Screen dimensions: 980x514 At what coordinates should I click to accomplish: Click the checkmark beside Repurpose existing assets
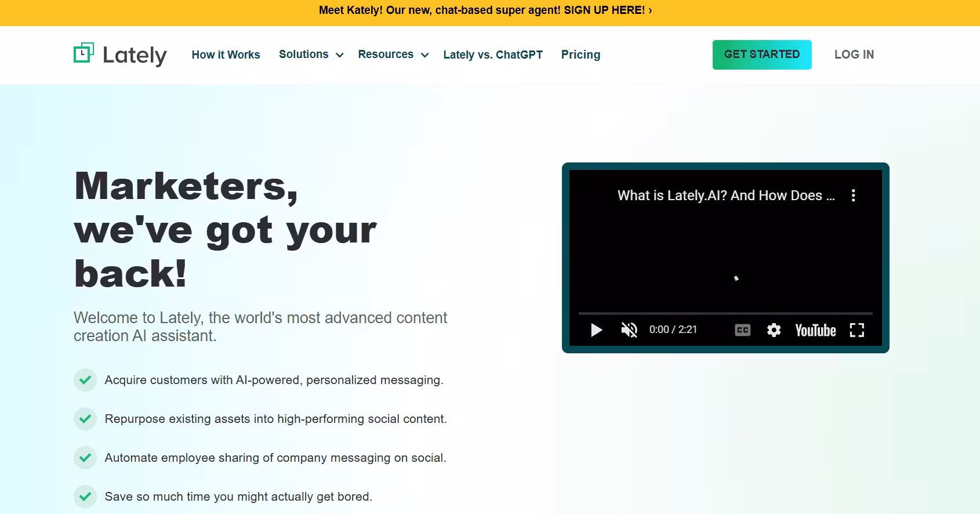pos(85,419)
